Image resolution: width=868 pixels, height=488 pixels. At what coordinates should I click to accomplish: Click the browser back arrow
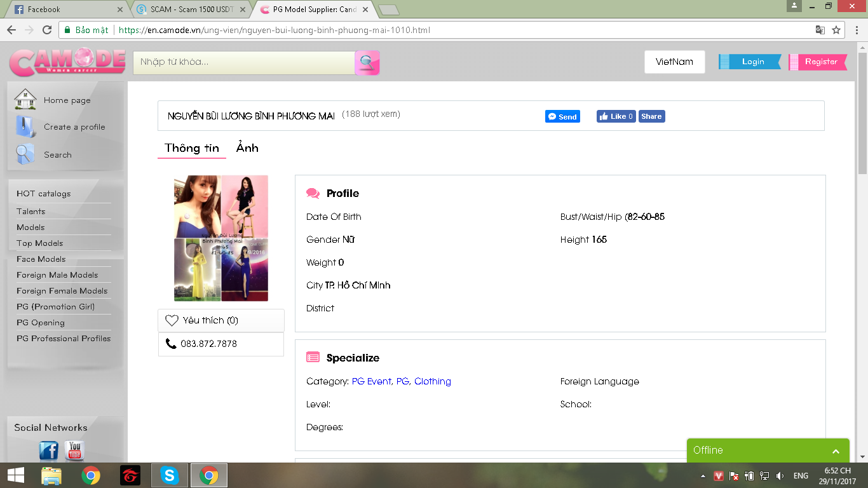point(11,30)
